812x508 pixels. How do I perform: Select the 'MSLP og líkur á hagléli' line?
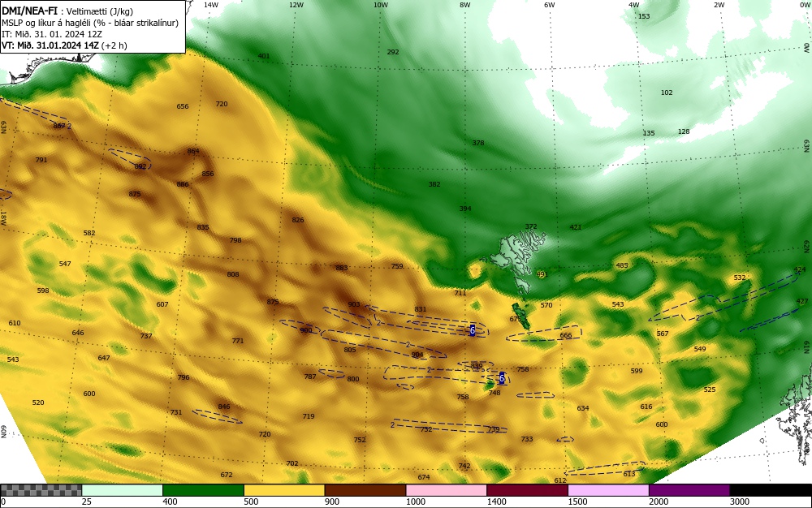(x=90, y=23)
